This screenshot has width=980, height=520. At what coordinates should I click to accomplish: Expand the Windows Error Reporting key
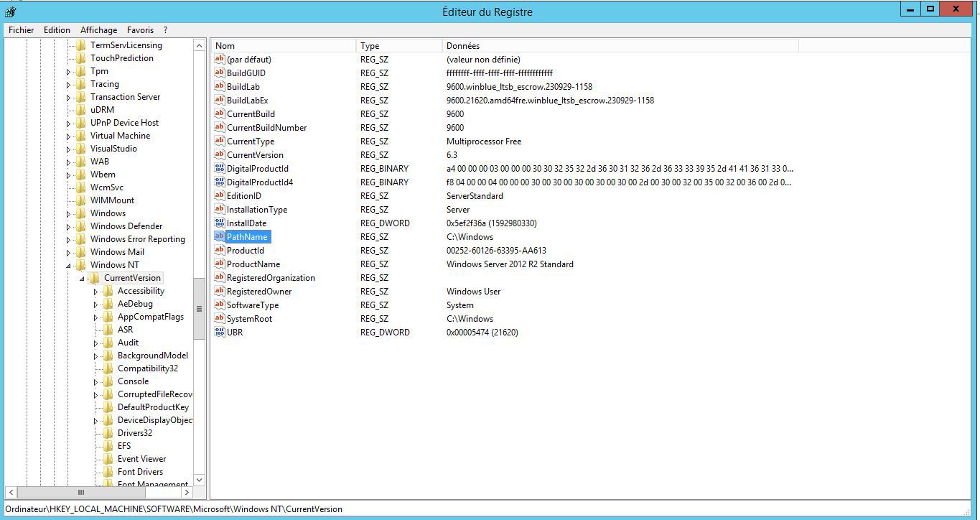click(x=69, y=240)
